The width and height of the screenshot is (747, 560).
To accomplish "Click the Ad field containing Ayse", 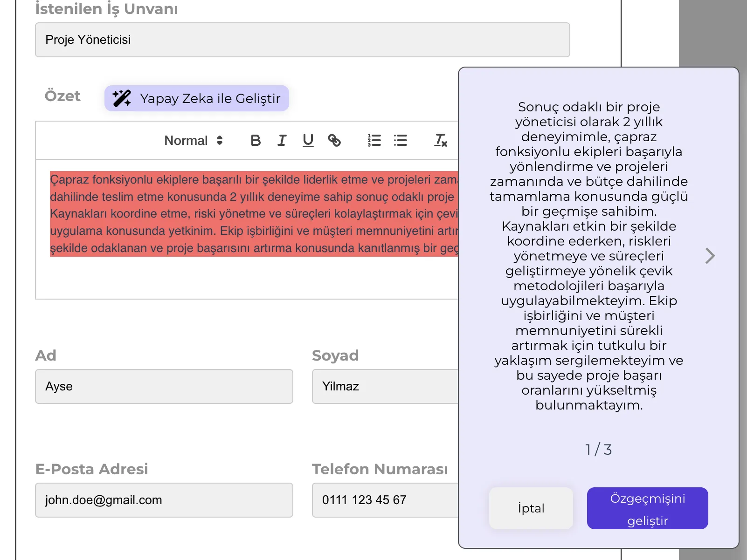I will (x=164, y=387).
